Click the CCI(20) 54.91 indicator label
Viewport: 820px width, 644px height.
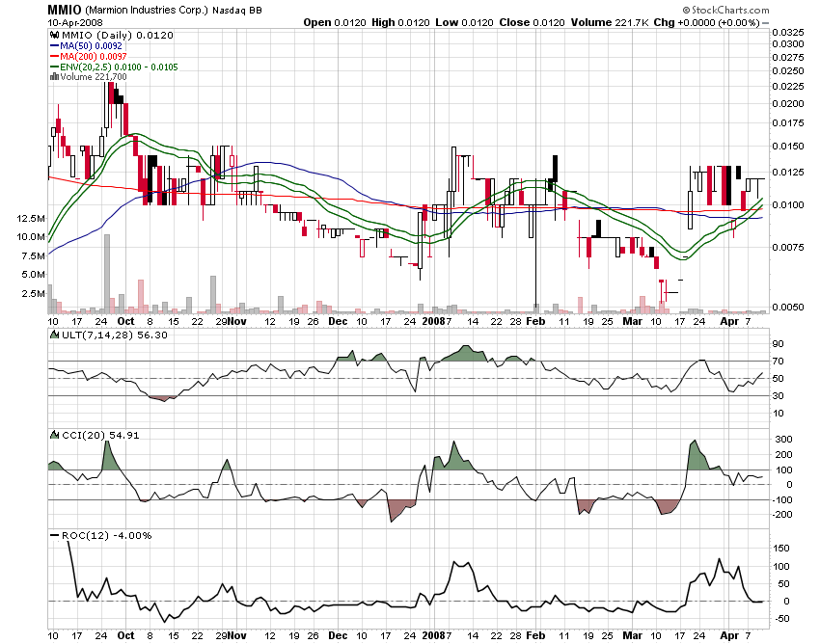coord(100,435)
